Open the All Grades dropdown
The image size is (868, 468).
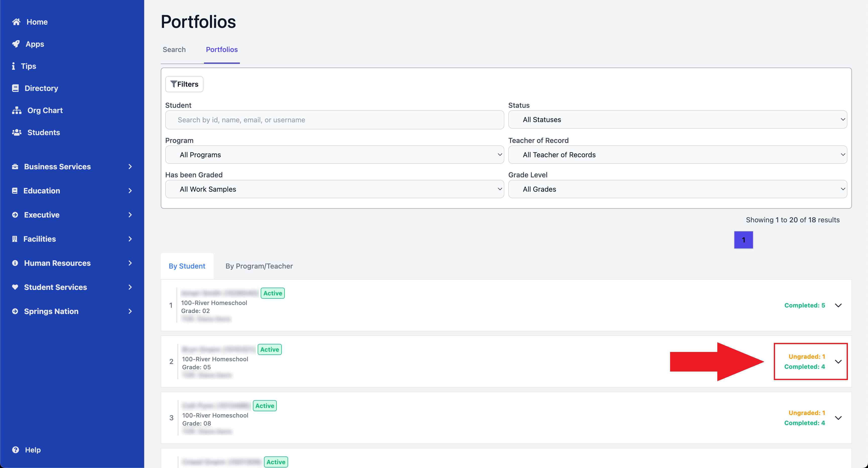pyautogui.click(x=677, y=189)
